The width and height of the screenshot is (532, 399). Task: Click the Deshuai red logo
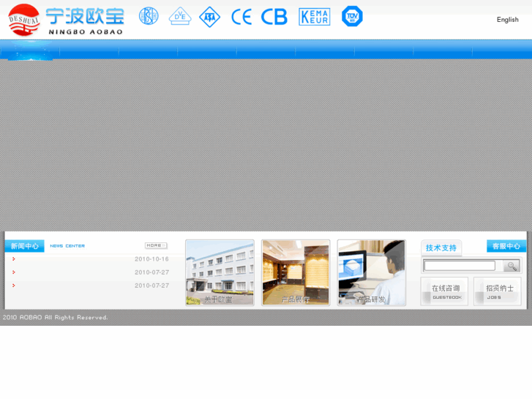pyautogui.click(x=24, y=20)
